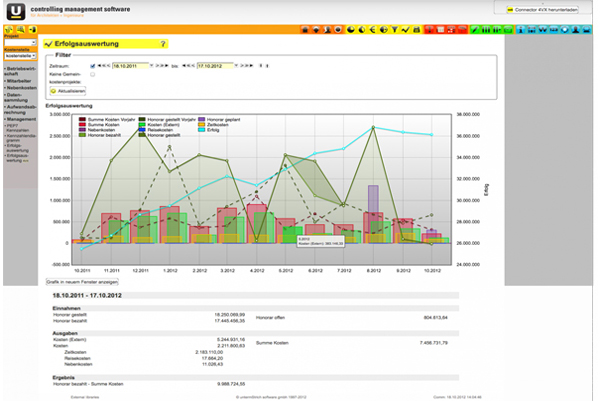This screenshot has height=401, width=600.
Task: Toggle the Zeitraum checkbox
Action: coord(92,66)
